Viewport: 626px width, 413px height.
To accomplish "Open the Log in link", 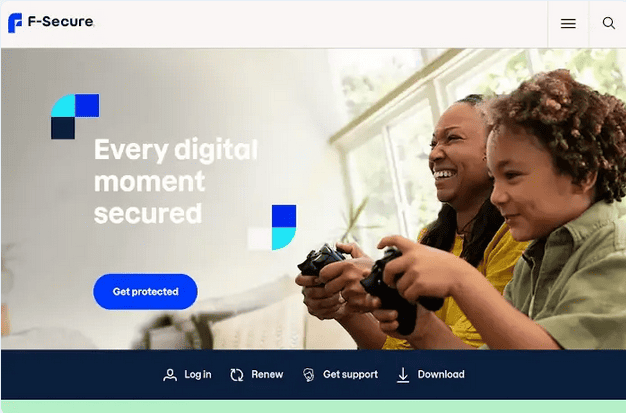I will coord(198,374).
